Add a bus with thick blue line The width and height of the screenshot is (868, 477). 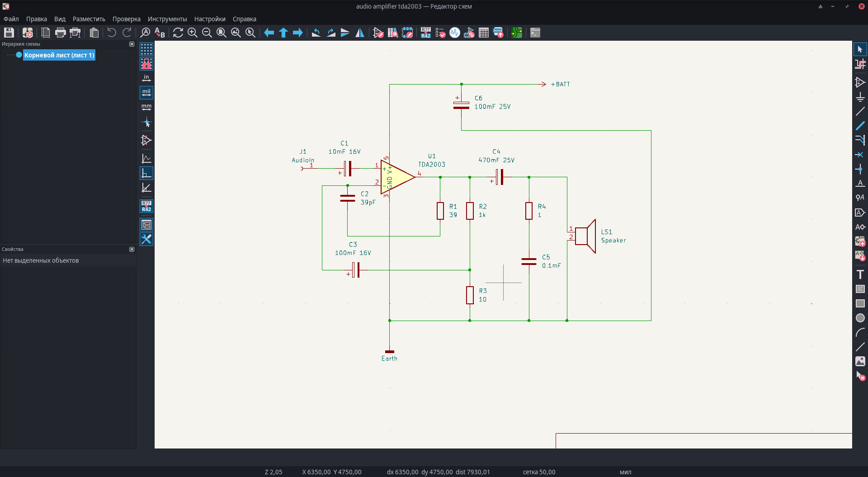[860, 126]
